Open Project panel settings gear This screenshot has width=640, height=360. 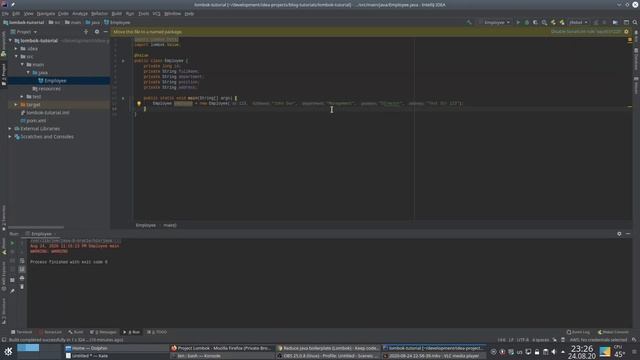(97, 31)
